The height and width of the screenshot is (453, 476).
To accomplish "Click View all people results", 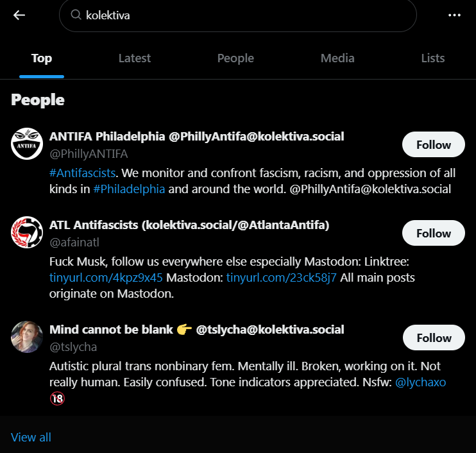I will click(x=31, y=437).
